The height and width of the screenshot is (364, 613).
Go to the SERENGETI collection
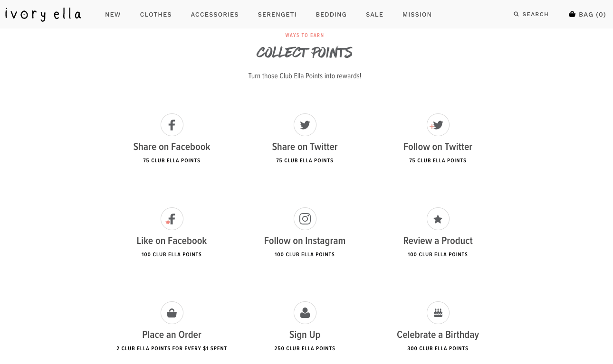277,15
